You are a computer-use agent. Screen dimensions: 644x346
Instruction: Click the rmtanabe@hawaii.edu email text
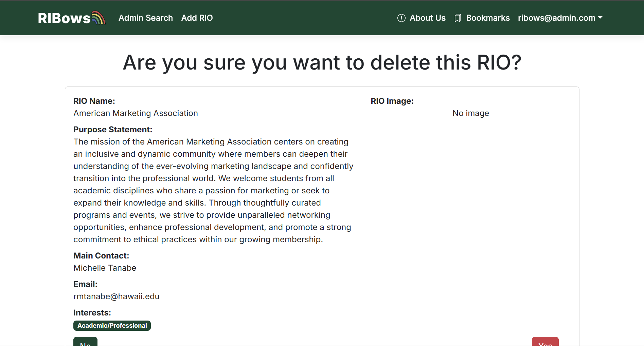coord(116,296)
